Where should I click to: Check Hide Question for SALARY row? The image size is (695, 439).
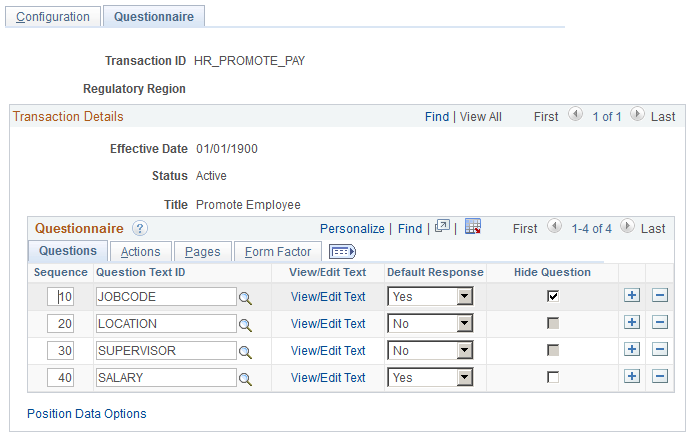(553, 377)
